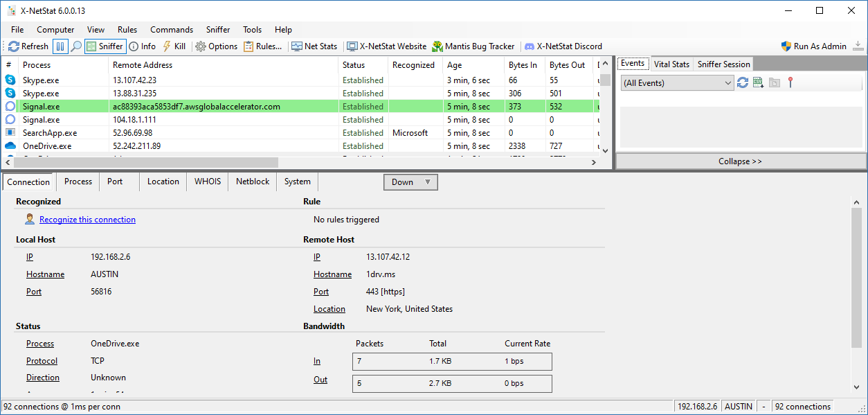Click the connection list vertical scrollbar thumb
The image size is (868, 415).
coord(605,79)
